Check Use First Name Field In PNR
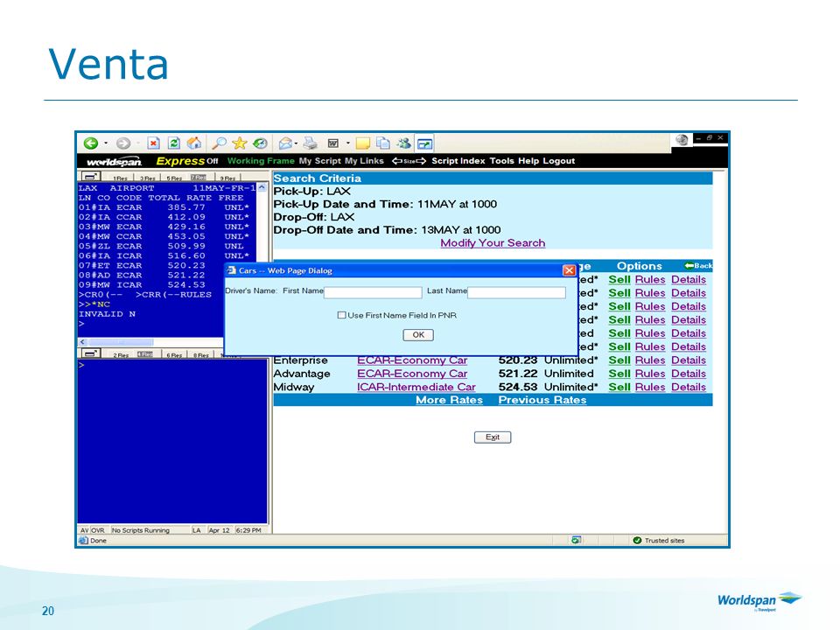This screenshot has width=840, height=630. (341, 316)
